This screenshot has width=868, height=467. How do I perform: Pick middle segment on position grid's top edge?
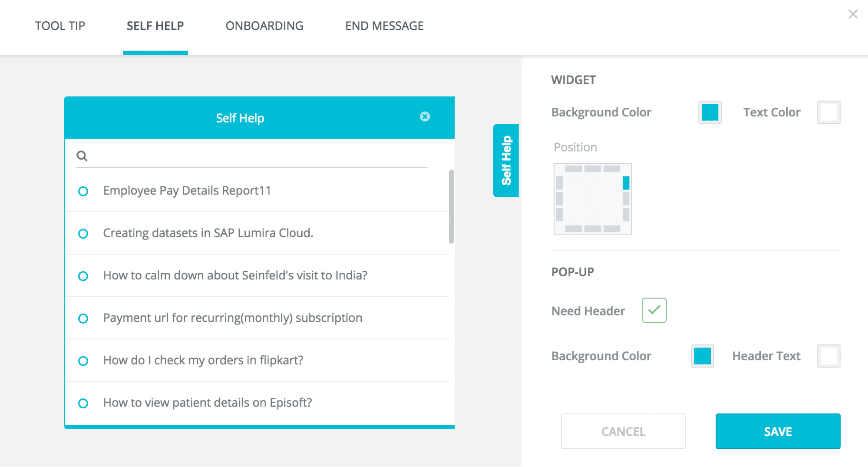(593, 169)
